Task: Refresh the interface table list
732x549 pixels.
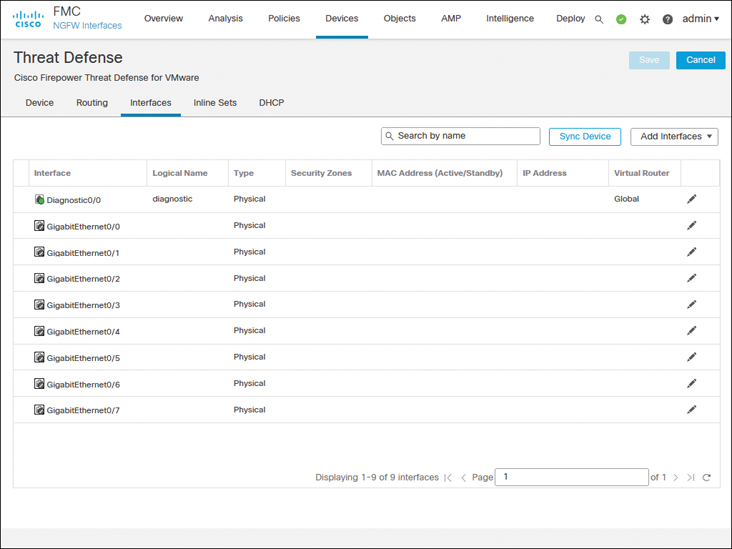Action: [706, 478]
